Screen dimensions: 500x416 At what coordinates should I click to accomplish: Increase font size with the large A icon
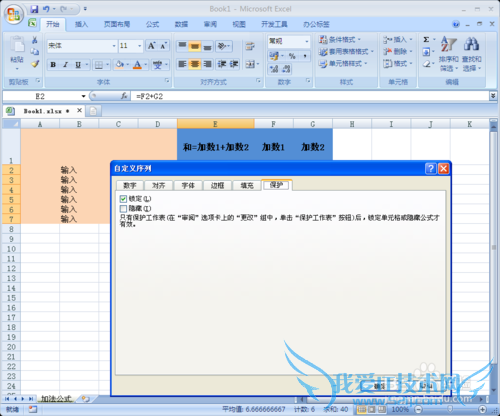[151, 46]
